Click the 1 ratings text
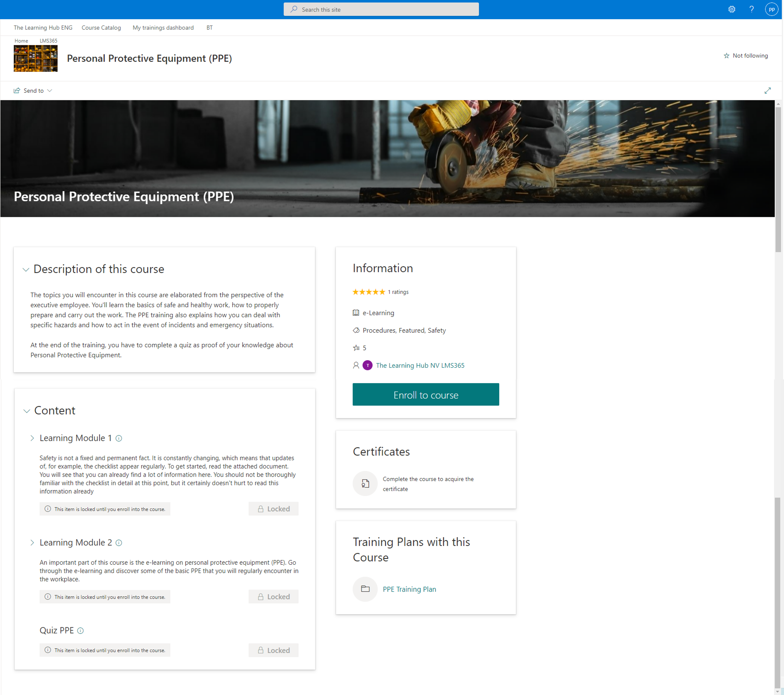 (x=398, y=292)
